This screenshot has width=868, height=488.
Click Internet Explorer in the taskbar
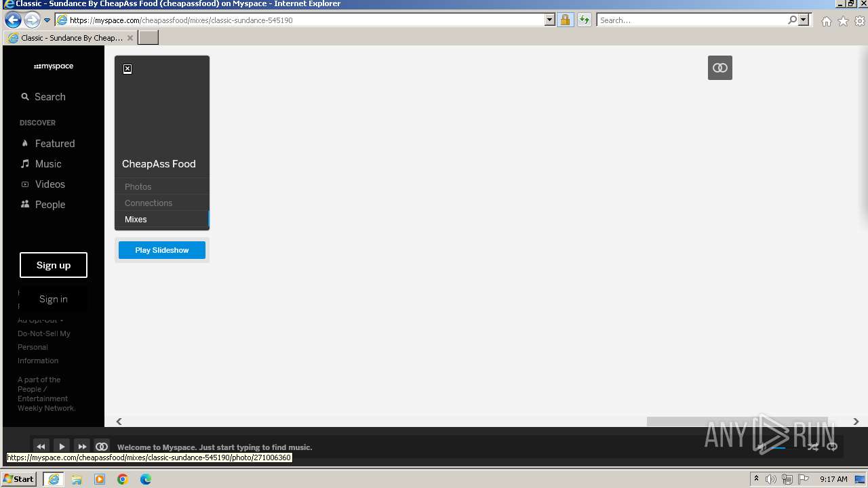[54, 479]
